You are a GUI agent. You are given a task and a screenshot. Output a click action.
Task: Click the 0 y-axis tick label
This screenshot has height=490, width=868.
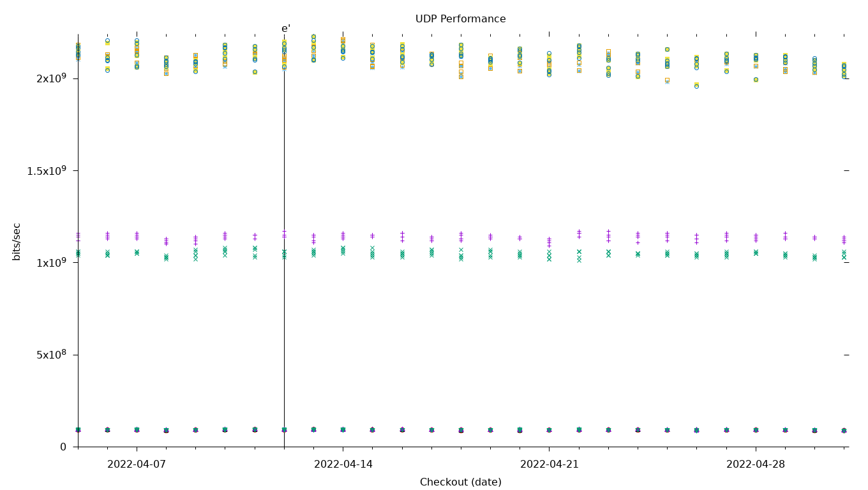pos(63,447)
